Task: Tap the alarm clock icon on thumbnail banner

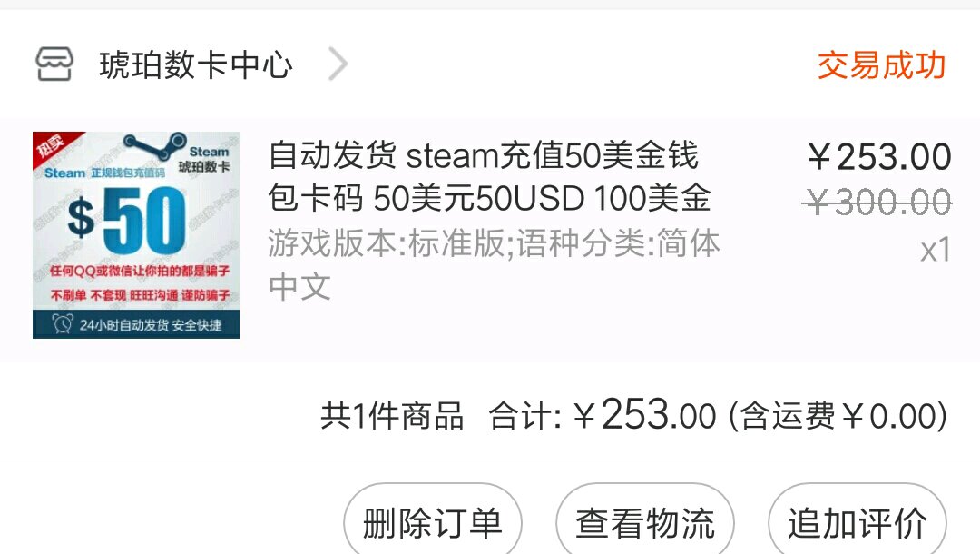Action: [x=63, y=324]
